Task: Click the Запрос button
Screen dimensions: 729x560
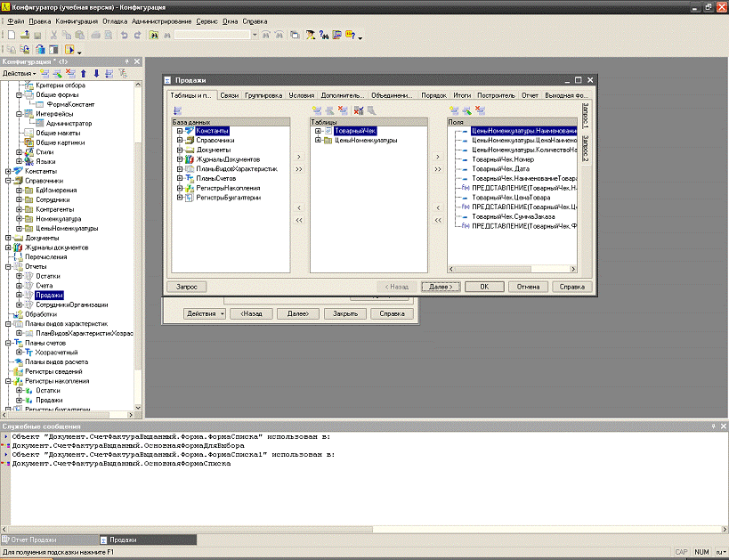Action: 187,287
